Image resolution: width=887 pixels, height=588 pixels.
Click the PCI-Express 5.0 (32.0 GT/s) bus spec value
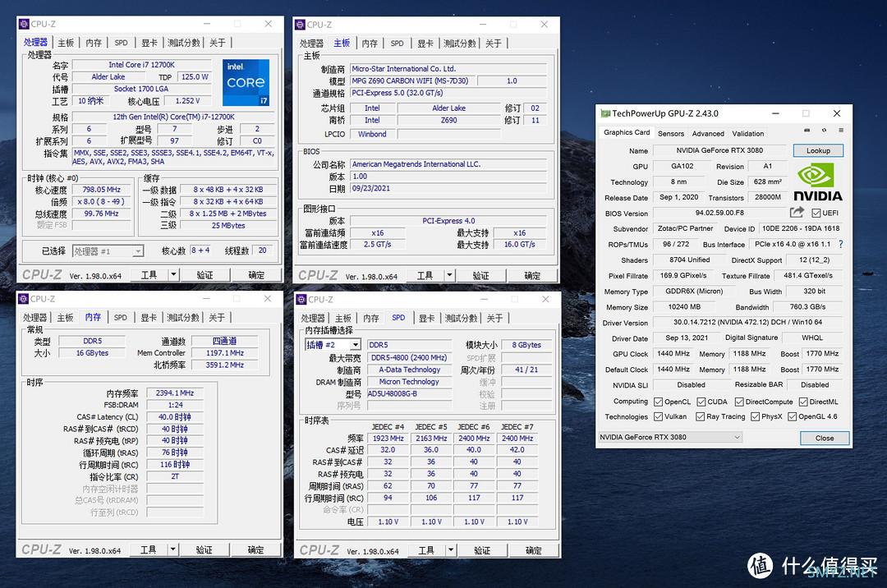coord(448,93)
